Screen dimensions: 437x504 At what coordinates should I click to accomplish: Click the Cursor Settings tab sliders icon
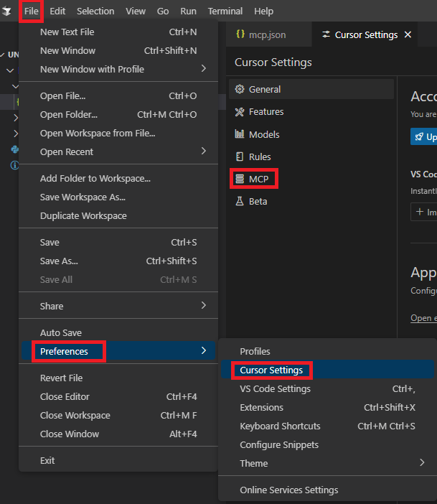click(326, 34)
